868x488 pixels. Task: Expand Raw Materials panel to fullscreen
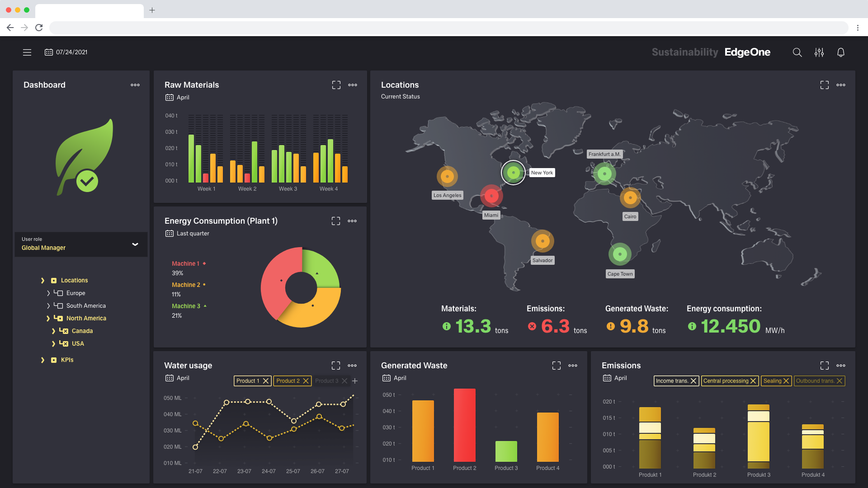pyautogui.click(x=336, y=85)
